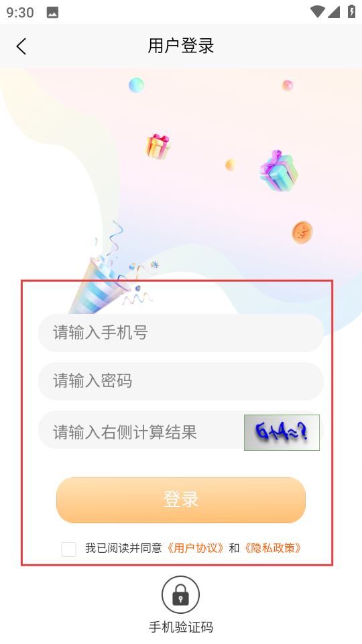Check the agreement checkbox
This screenshot has height=644, width=362.
(68, 549)
